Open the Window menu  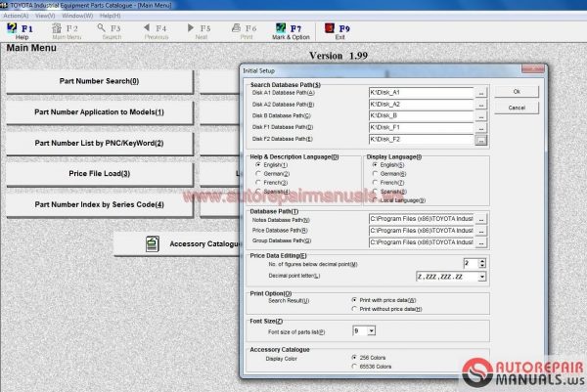77,16
